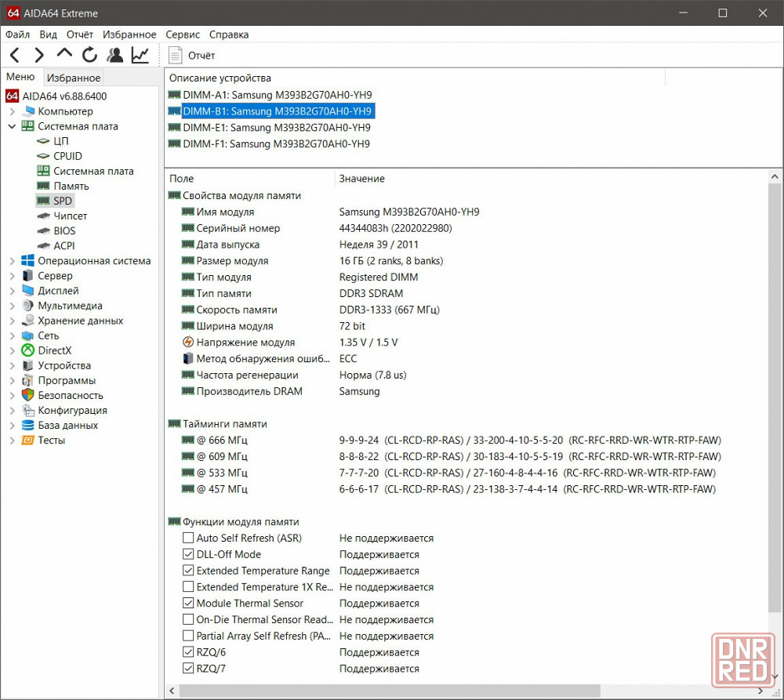
Task: Expand the Компьютер tree node
Action: [x=13, y=111]
